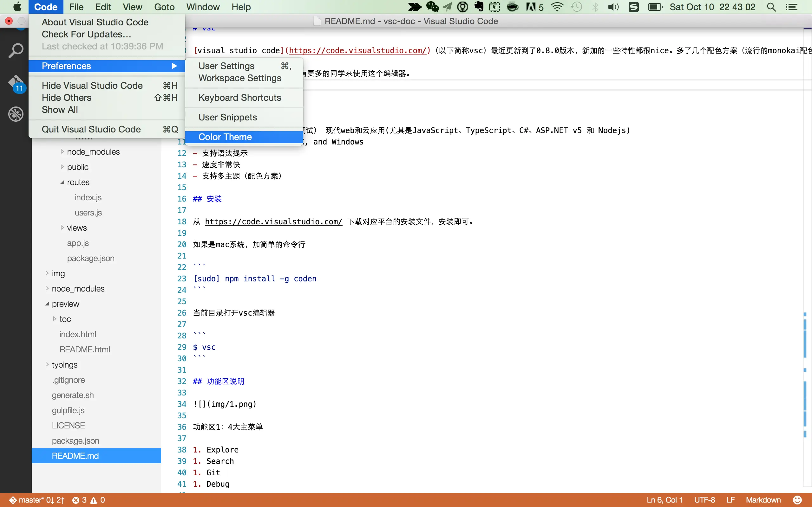Open the Debug sidebar icon

[16, 114]
